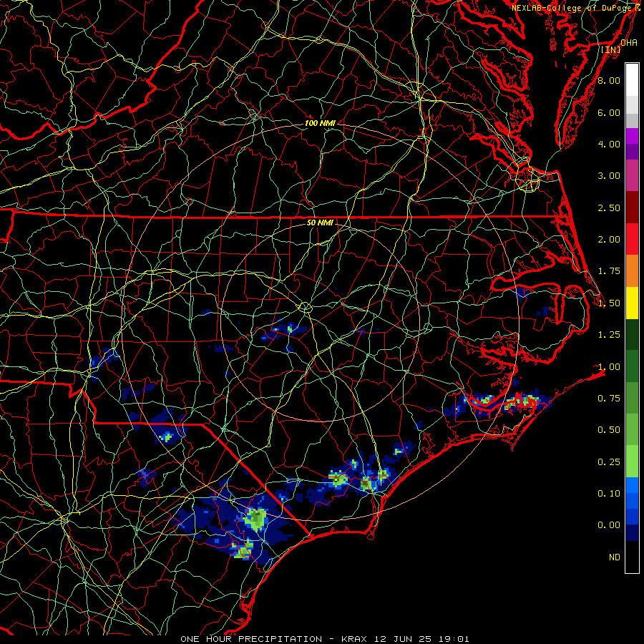Click the 50 NMI range ring label

point(320,223)
